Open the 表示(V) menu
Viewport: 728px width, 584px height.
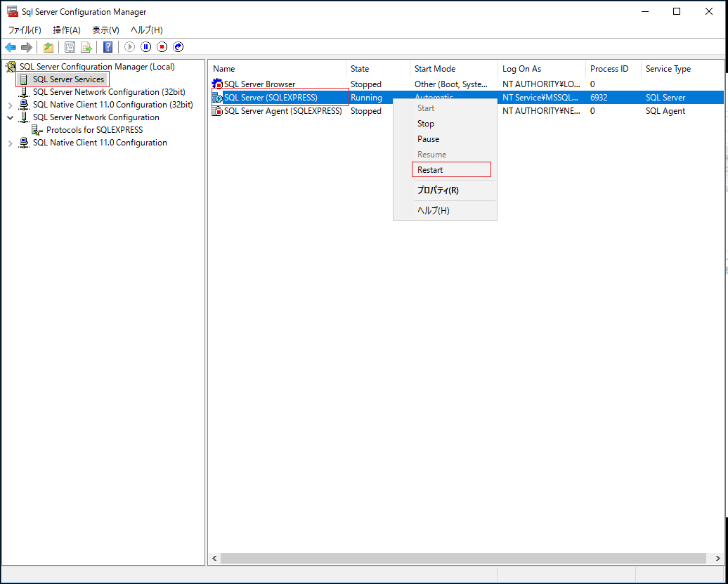click(106, 30)
